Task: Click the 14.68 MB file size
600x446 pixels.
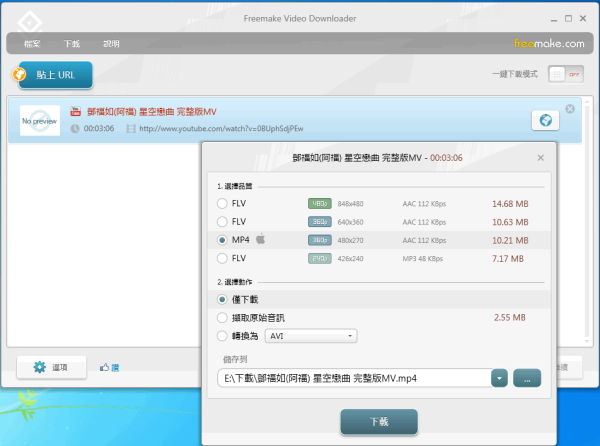Action: (510, 203)
